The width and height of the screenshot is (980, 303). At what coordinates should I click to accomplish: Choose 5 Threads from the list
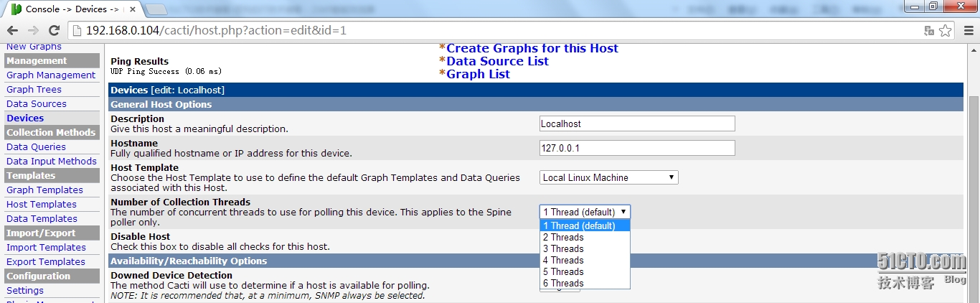click(585, 271)
